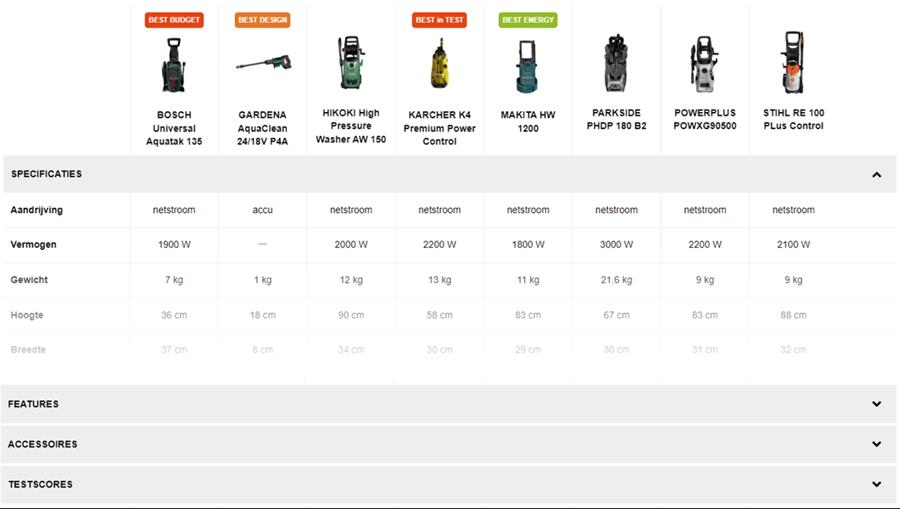Click the BEST in TEST badge
The height and width of the screenshot is (509, 900).
click(x=439, y=20)
